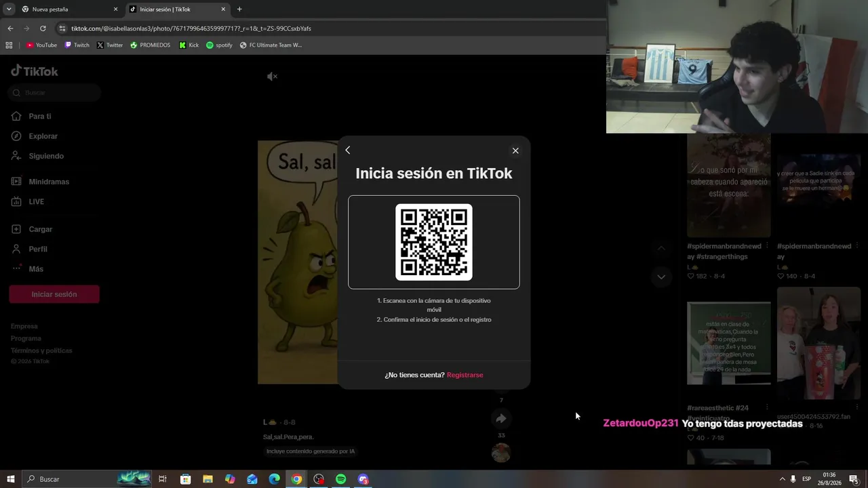Close the TikTok login dialog

pyautogui.click(x=515, y=150)
